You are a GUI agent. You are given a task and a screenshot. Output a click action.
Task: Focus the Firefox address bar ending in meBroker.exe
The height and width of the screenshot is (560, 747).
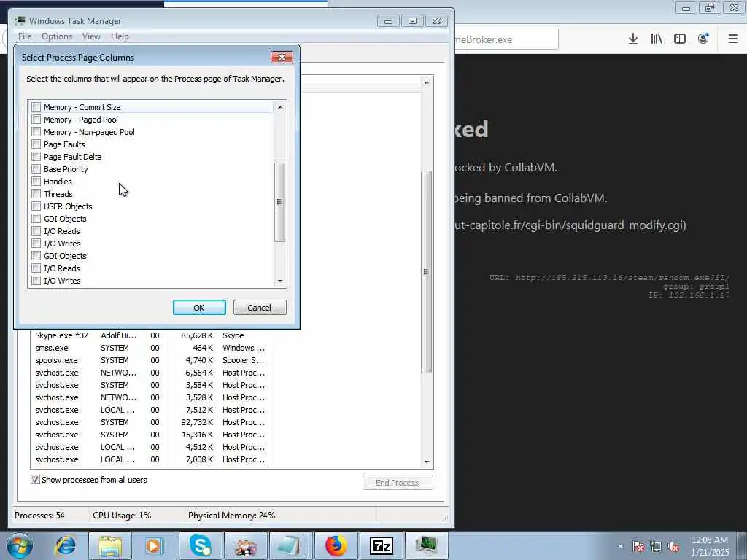[x=505, y=39]
